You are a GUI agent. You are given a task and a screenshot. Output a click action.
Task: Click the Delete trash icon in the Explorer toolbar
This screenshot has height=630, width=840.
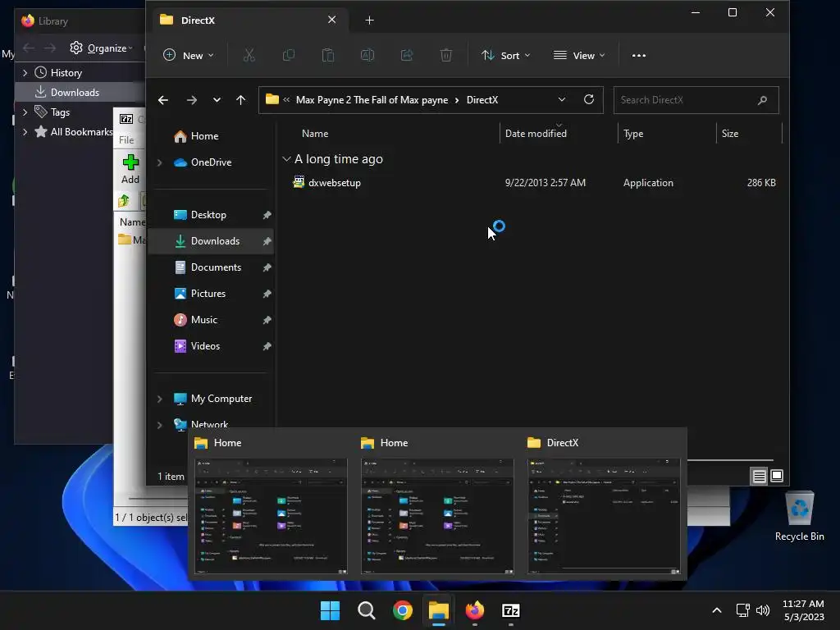445,55
